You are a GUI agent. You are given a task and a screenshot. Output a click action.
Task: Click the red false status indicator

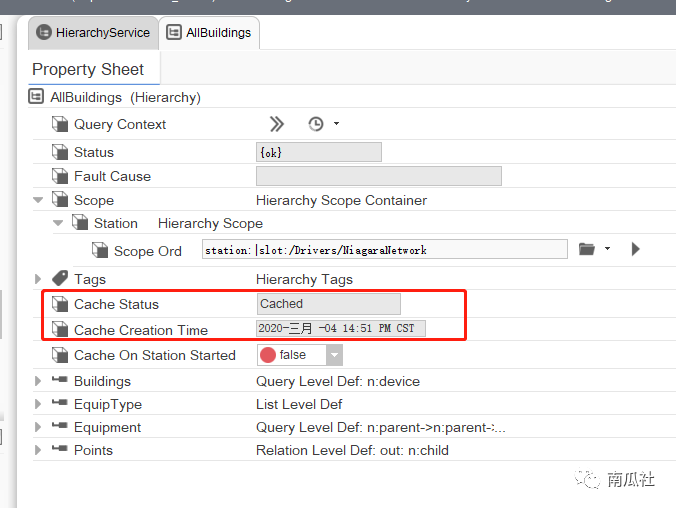coord(268,355)
